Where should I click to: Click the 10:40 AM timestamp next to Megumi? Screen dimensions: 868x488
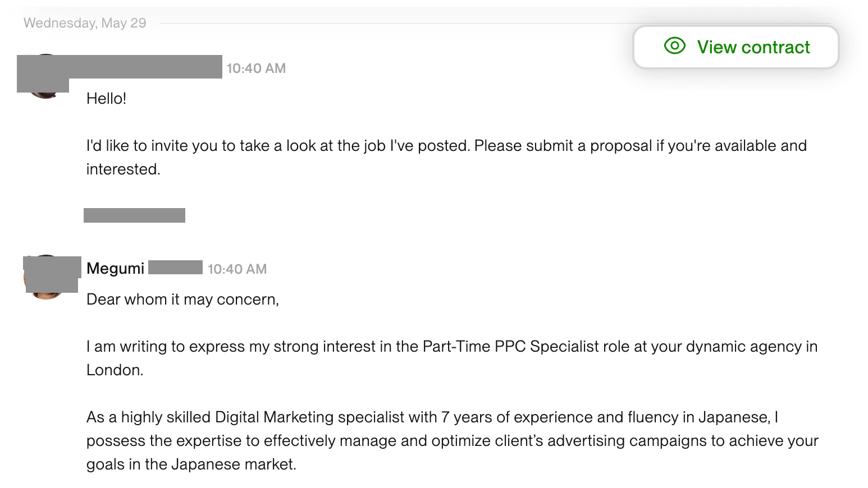[237, 269]
